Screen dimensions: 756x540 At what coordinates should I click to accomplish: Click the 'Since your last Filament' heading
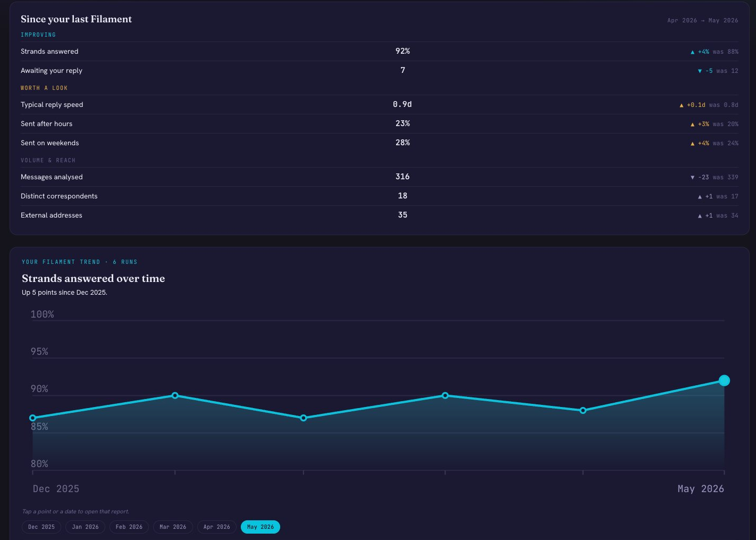click(x=76, y=19)
